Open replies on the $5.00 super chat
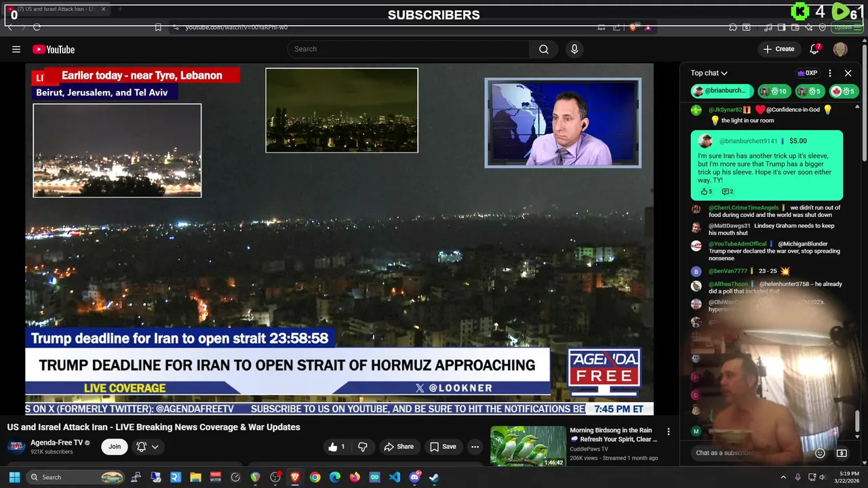868x488 pixels. coord(728,192)
